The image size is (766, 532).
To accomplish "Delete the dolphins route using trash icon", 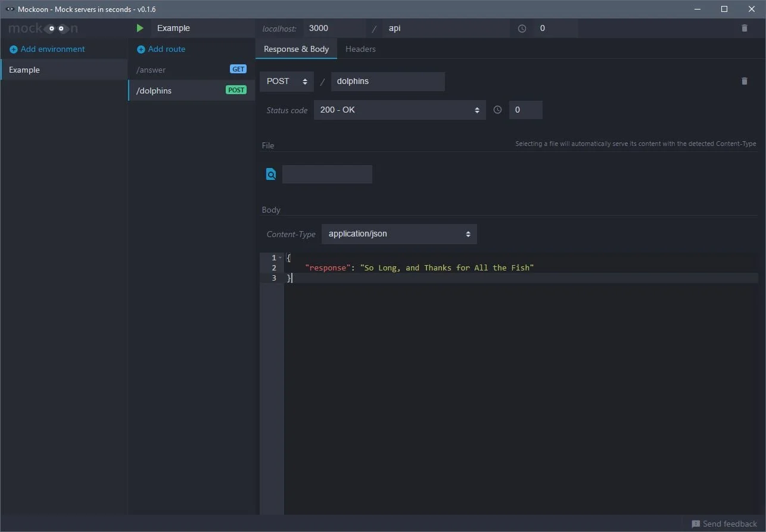I will (744, 81).
